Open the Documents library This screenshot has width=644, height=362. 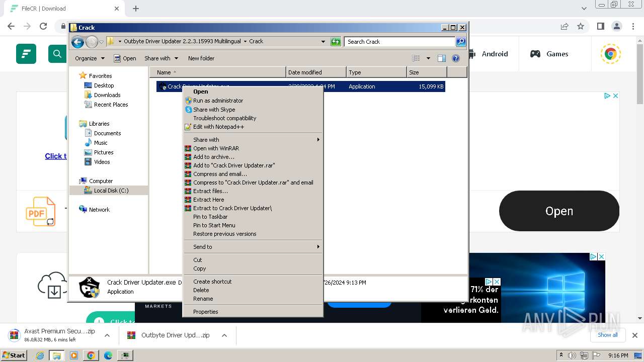pos(107,133)
